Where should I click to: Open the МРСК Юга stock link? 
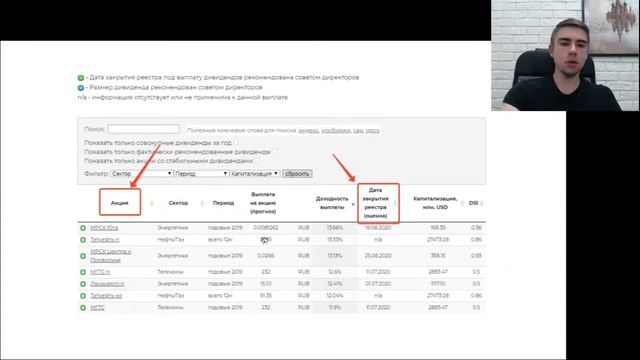click(x=104, y=228)
